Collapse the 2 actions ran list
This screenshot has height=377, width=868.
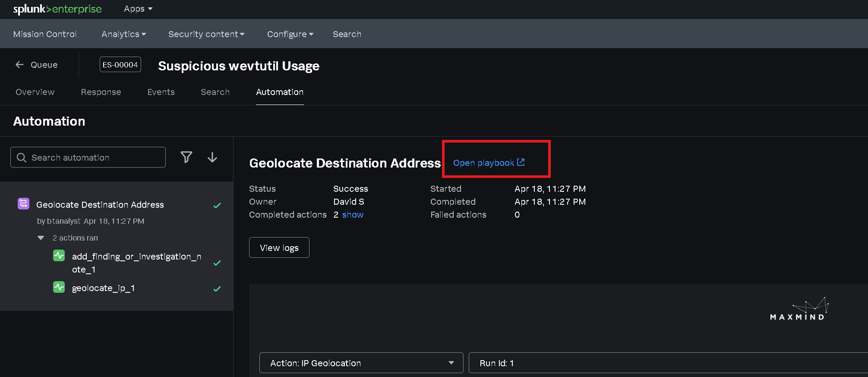point(41,238)
